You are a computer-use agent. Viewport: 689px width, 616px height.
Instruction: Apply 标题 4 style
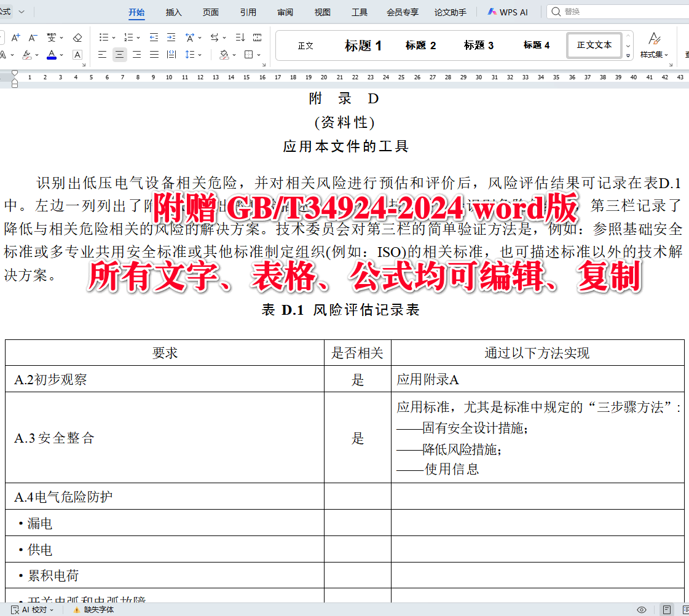(x=537, y=45)
